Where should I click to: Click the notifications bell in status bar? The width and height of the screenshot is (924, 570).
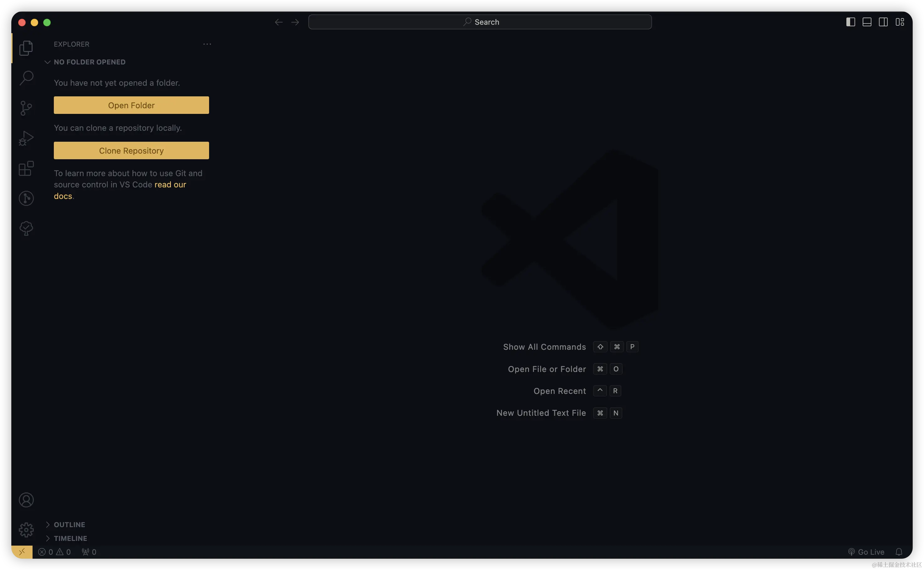(x=899, y=552)
